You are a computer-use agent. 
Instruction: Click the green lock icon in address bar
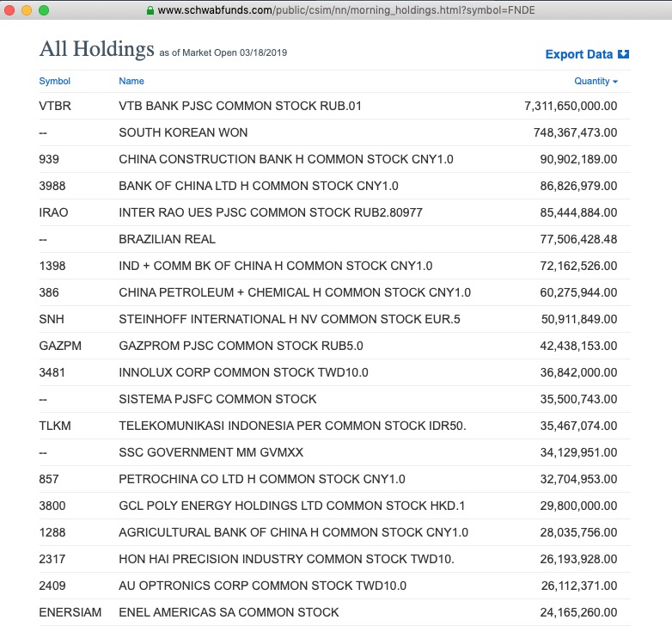coord(150,10)
